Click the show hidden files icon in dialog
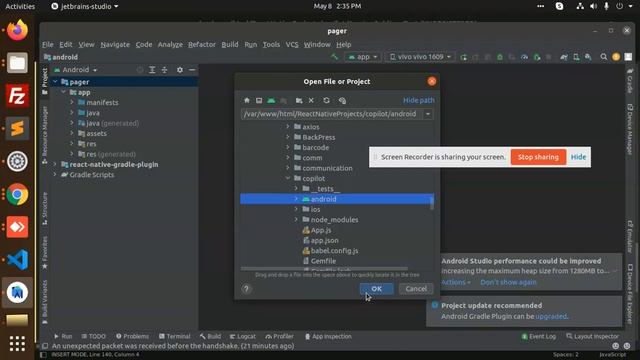Viewport: 640px width, 360px height. click(x=342, y=100)
